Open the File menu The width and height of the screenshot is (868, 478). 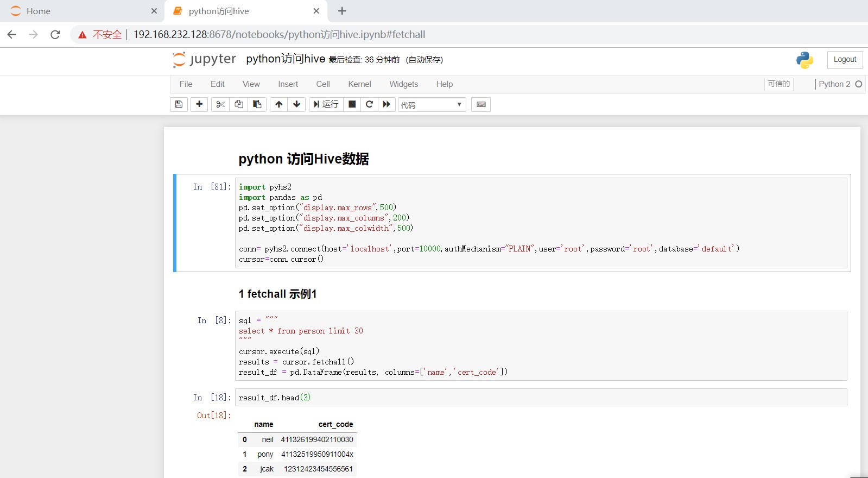tap(186, 84)
